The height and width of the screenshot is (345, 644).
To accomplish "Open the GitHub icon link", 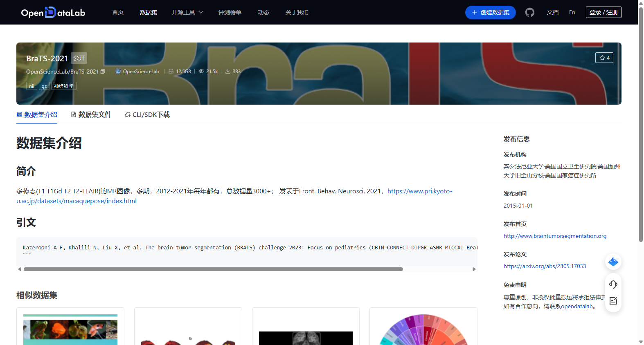I will point(530,12).
